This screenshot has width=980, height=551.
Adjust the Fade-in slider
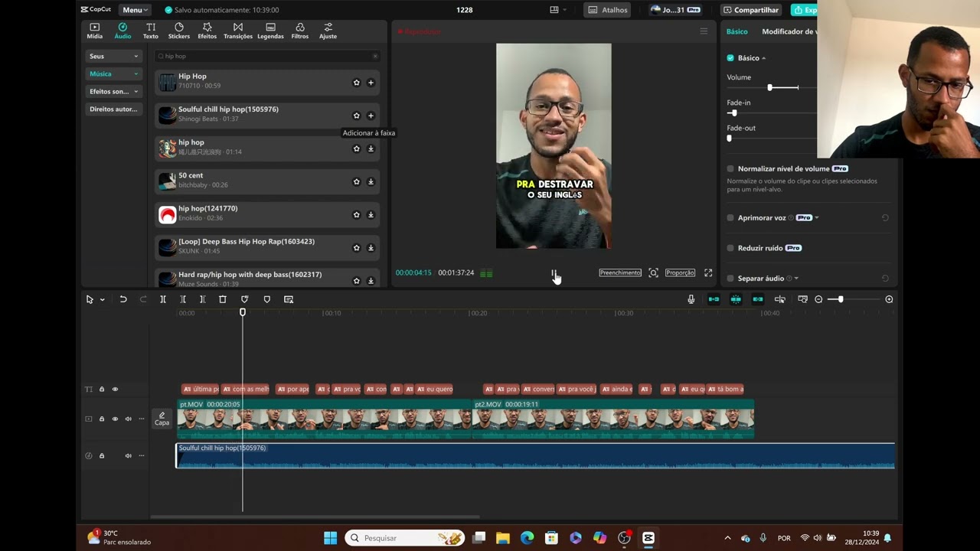[x=733, y=112]
